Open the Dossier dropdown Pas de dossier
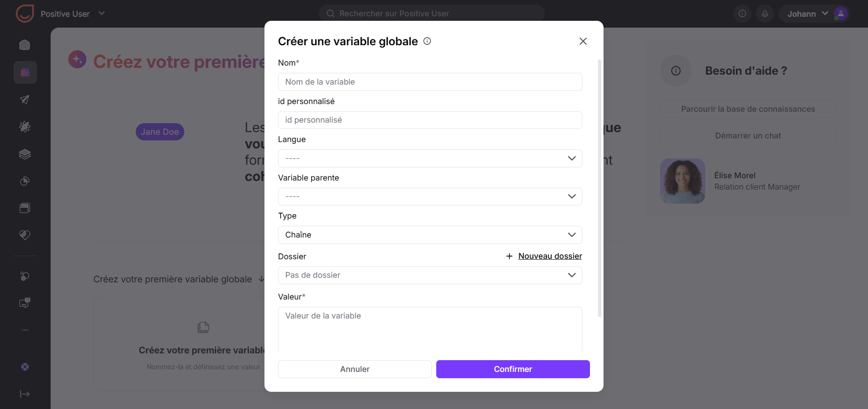Image resolution: width=868 pixels, height=409 pixels. (430, 275)
